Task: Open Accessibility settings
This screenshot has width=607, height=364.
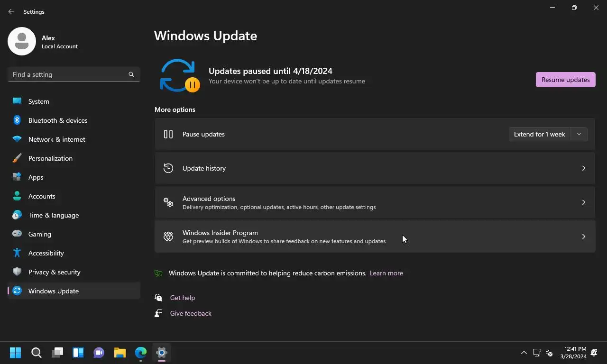Action: (x=74, y=253)
